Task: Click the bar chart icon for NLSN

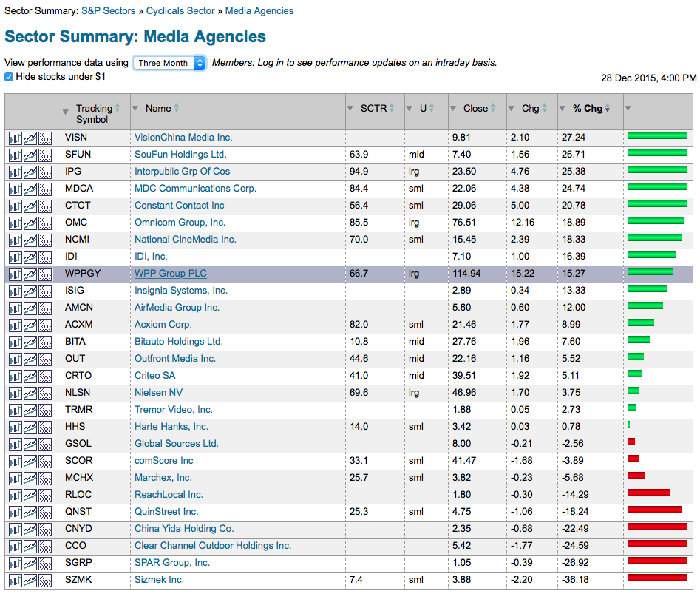Action: point(16,394)
